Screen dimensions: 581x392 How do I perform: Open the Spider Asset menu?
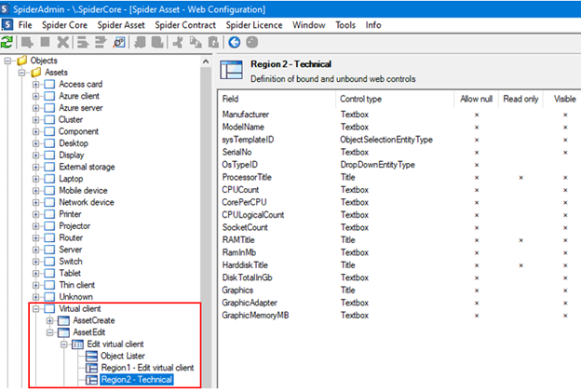click(x=121, y=25)
